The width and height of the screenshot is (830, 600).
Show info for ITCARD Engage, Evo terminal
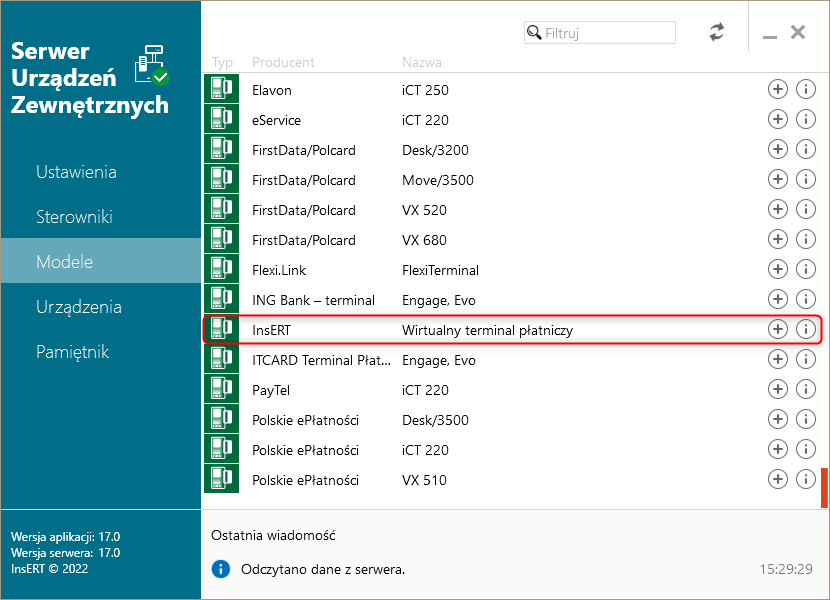806,359
